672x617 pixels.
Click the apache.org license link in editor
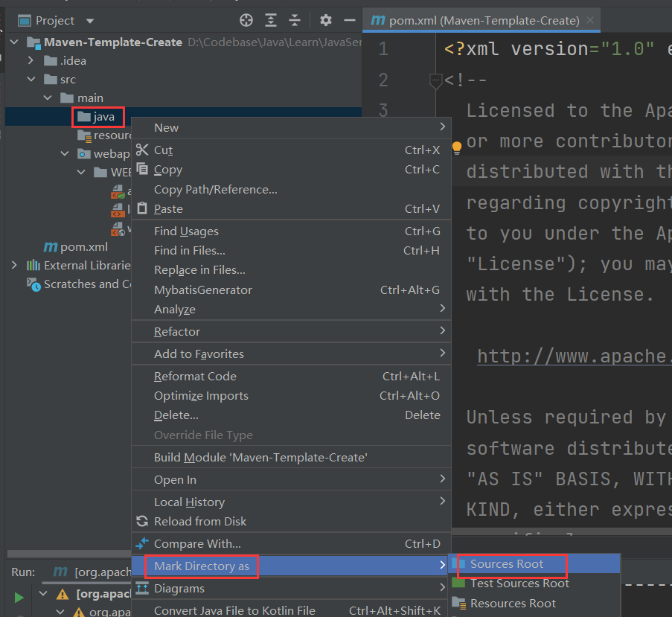click(573, 357)
